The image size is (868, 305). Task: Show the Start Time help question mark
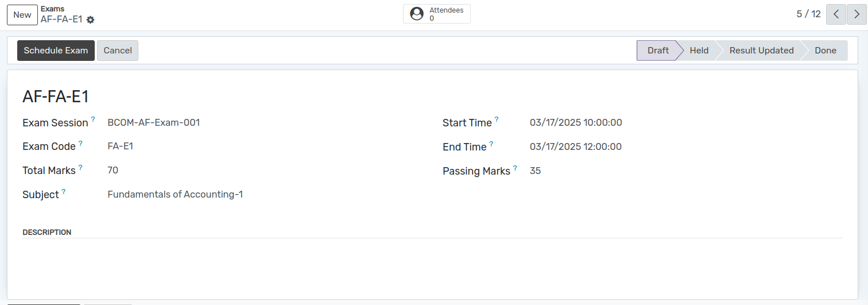click(x=497, y=119)
